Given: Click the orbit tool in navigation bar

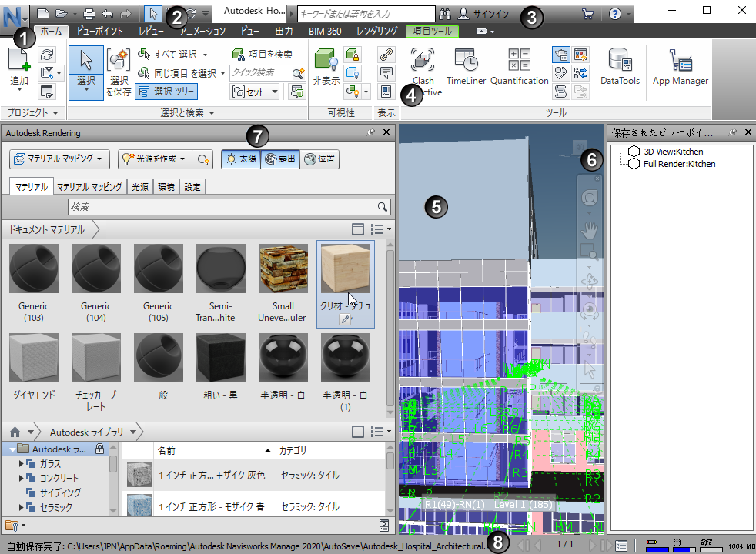Looking at the screenshot, I should tap(589, 281).
